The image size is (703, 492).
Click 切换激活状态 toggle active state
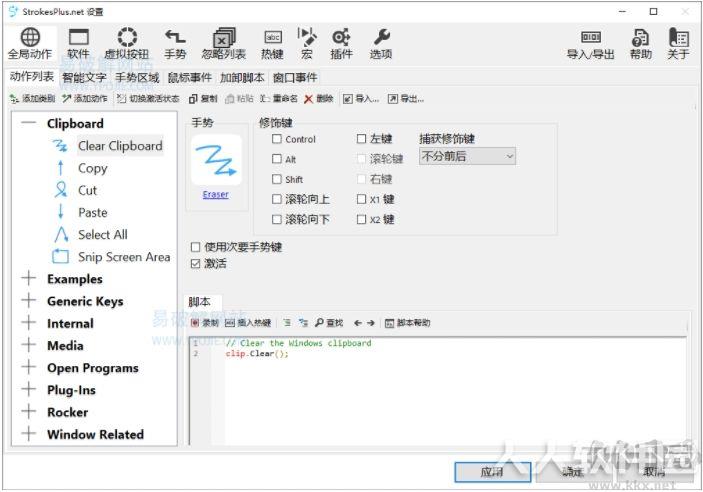pyautogui.click(x=148, y=99)
